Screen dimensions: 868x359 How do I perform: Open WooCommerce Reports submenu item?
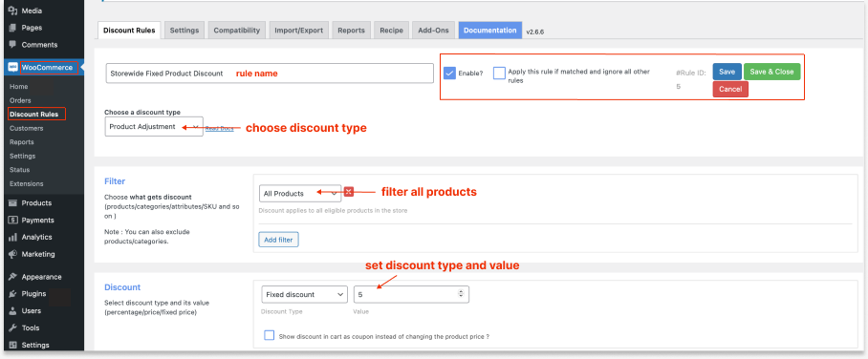[x=22, y=142]
